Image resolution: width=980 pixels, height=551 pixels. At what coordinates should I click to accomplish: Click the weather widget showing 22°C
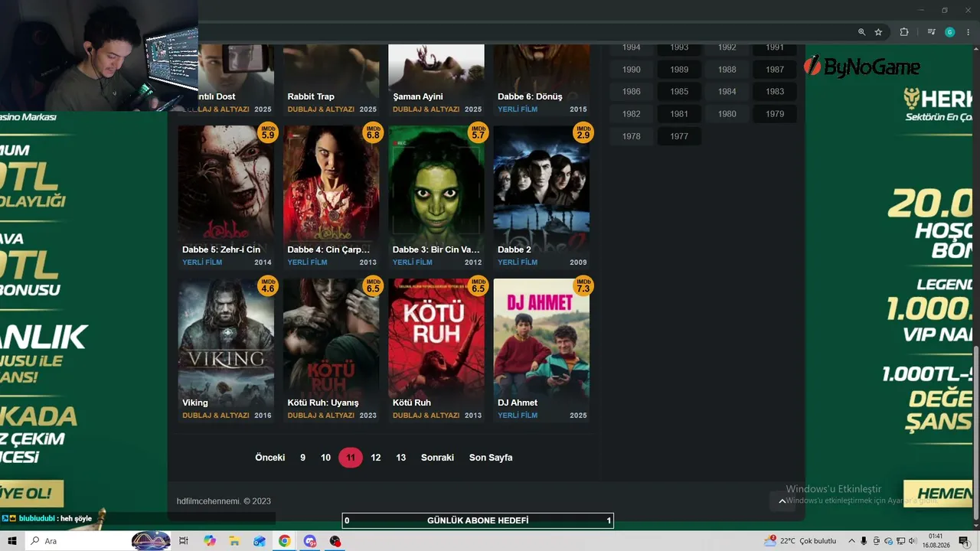[800, 541]
